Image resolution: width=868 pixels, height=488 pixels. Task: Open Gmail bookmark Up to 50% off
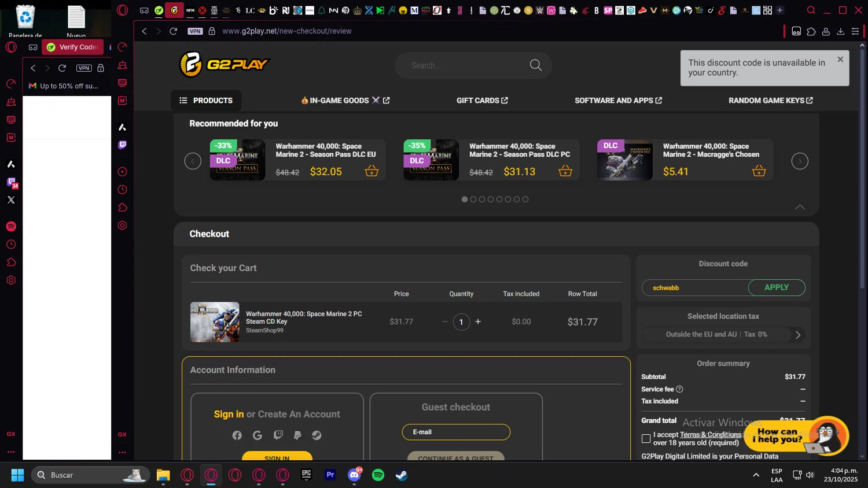(x=64, y=86)
